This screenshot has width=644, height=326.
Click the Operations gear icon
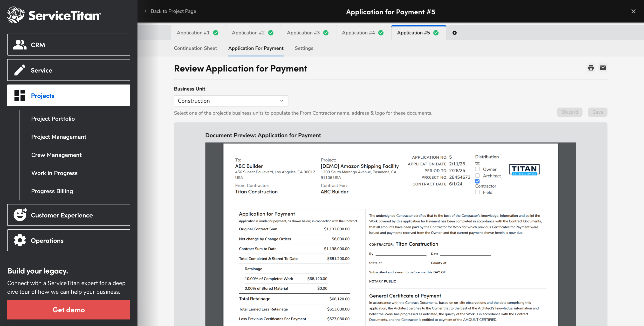[x=20, y=240]
